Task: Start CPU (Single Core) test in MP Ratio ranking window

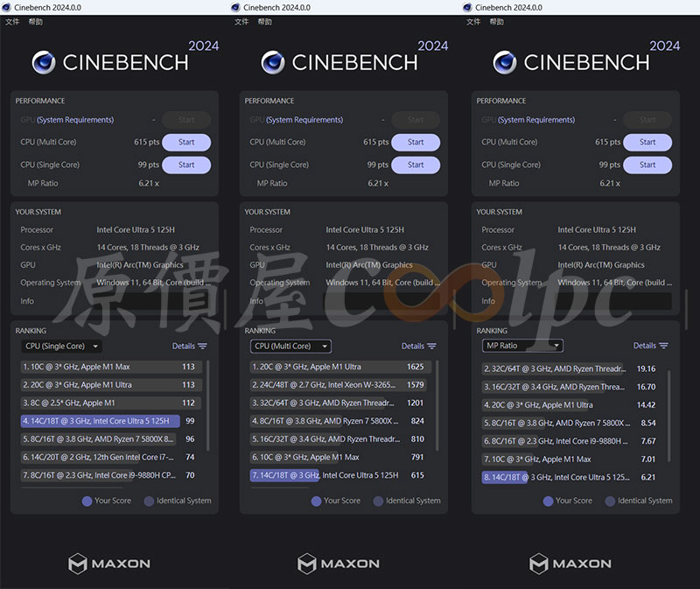Action: [x=647, y=165]
